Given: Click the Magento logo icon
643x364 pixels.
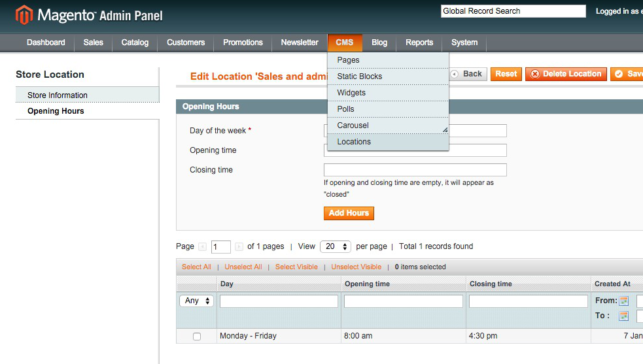Looking at the screenshot, I should pos(24,14).
